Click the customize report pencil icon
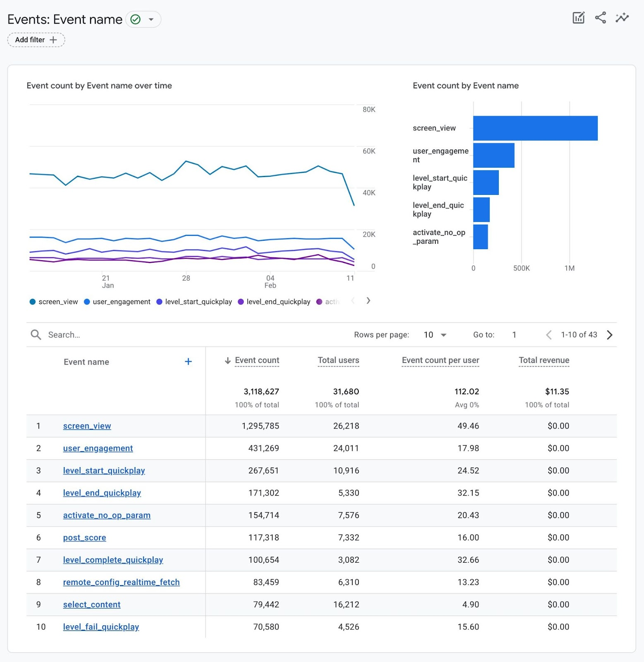 pyautogui.click(x=578, y=18)
